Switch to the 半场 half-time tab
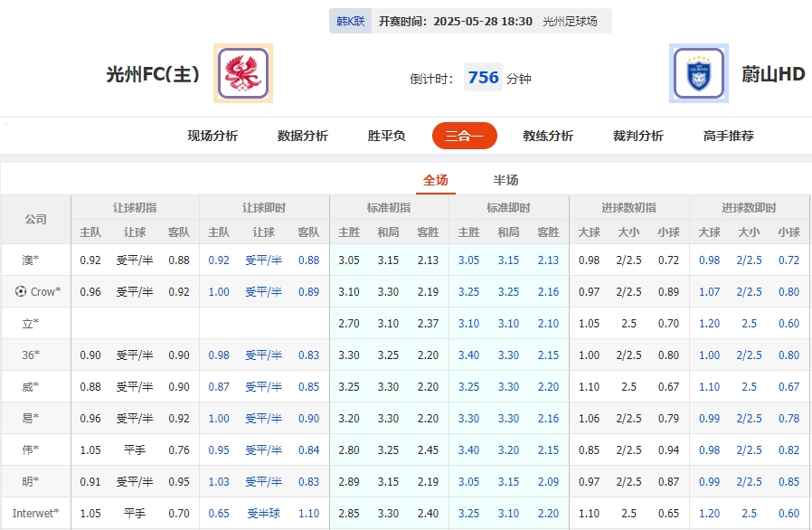The width and height of the screenshot is (812, 530). click(x=505, y=180)
